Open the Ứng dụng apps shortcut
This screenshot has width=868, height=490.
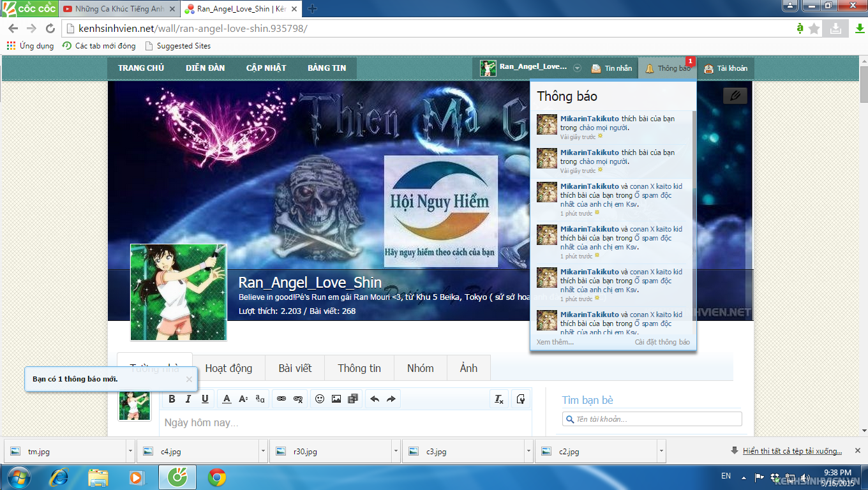(31, 46)
